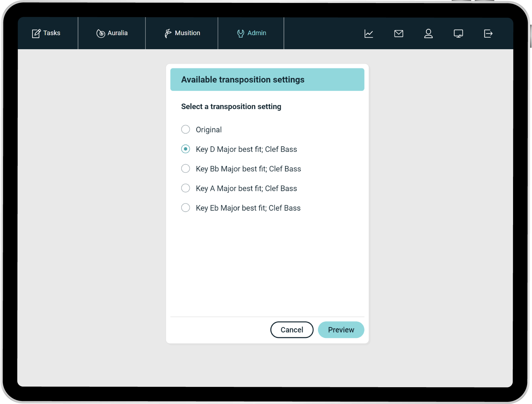Open messages with the envelope icon
Image resolution: width=532 pixels, height=404 pixels.
398,34
